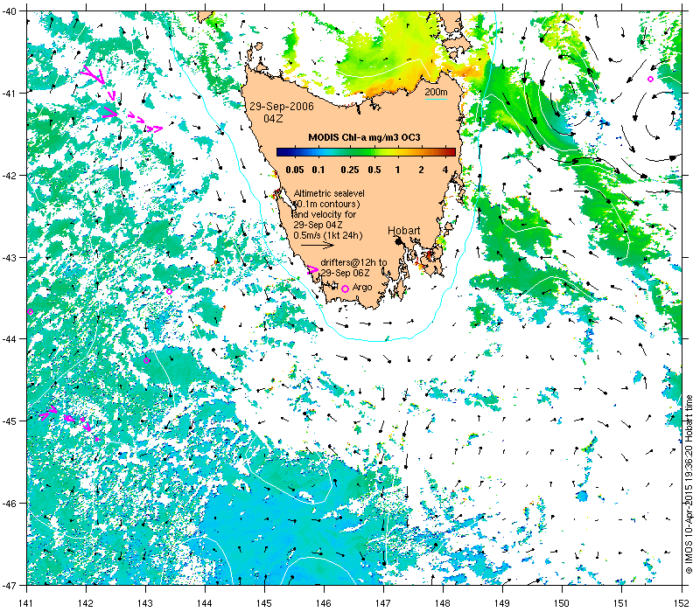Click the 'drifters@12h to' legend text

[353, 262]
